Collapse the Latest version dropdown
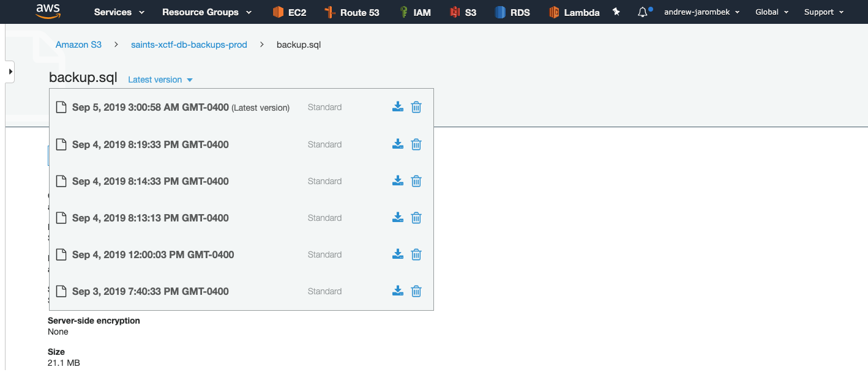This screenshot has height=375, width=868. [x=160, y=80]
